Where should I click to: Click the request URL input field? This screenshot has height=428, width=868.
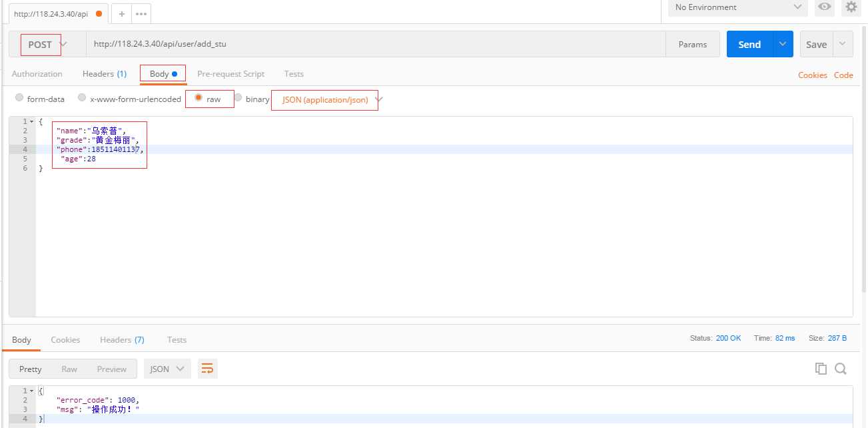tap(376, 45)
